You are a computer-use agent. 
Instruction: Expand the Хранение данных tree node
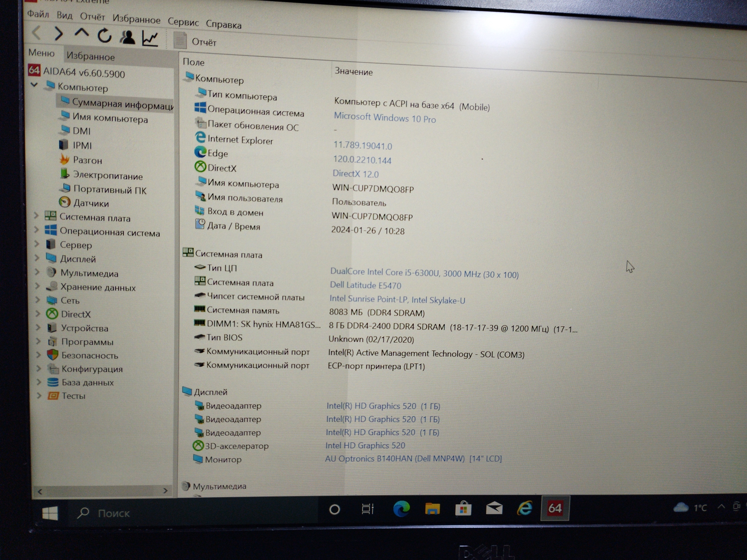(37, 286)
